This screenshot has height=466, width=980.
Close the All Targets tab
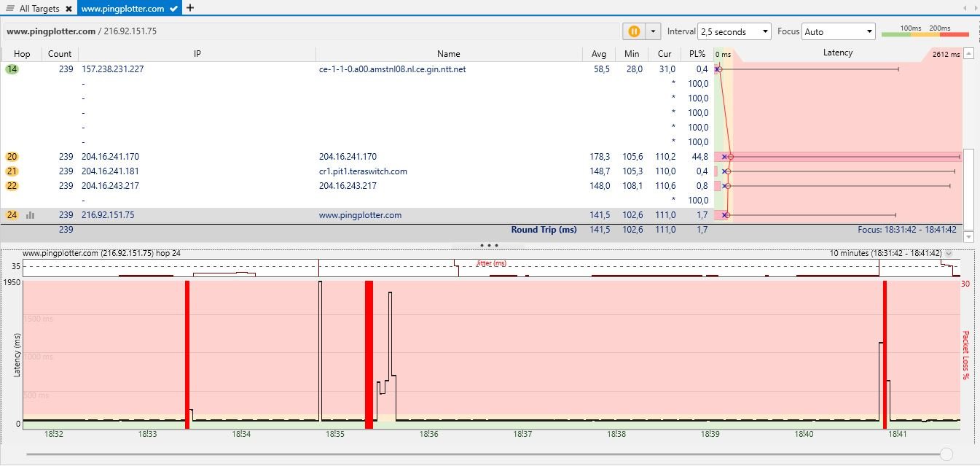tap(68, 9)
